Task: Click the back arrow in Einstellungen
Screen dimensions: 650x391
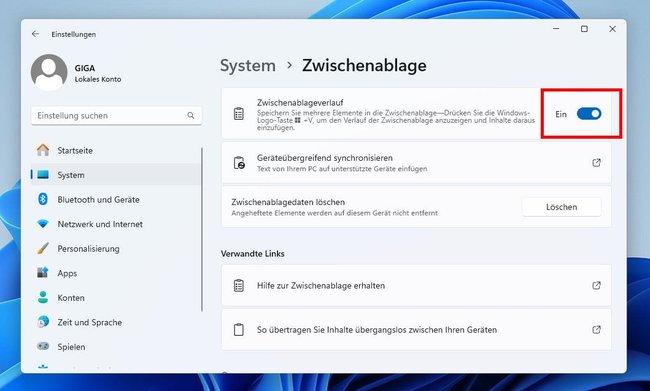Action: 35,34
